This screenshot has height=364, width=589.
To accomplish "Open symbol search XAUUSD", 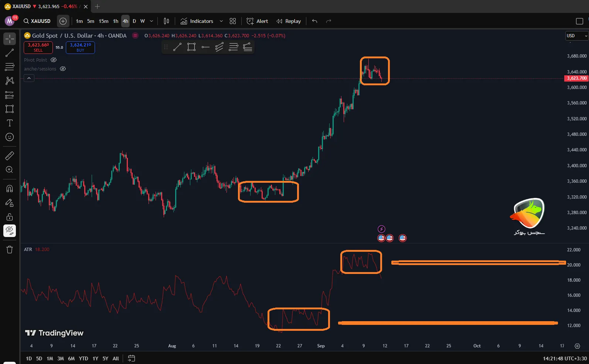I will coord(37,21).
